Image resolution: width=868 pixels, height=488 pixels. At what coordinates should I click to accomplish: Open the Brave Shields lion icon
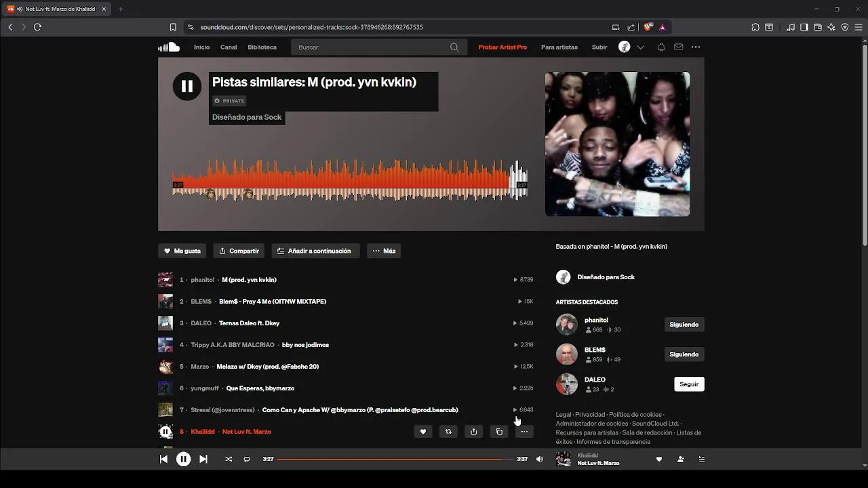(x=648, y=27)
